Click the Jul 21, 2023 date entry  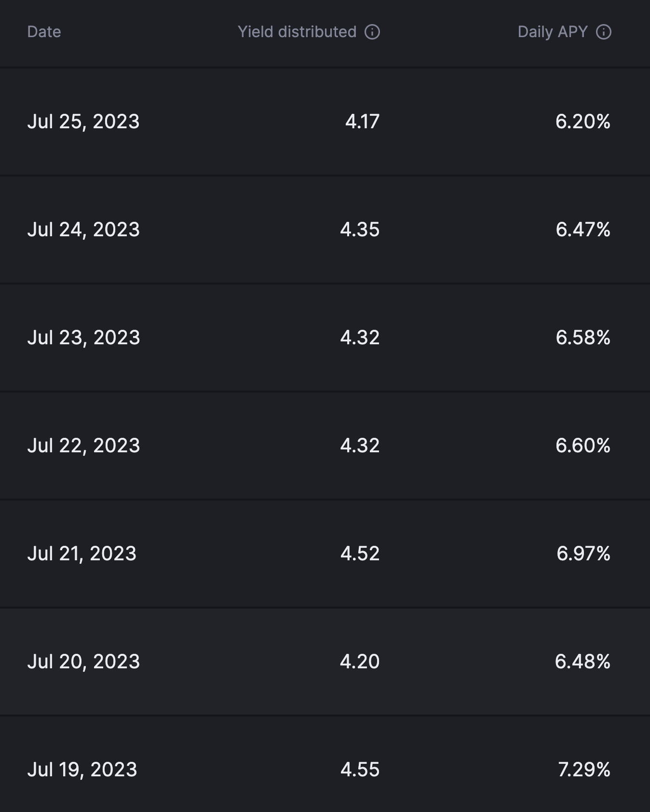[83, 554]
